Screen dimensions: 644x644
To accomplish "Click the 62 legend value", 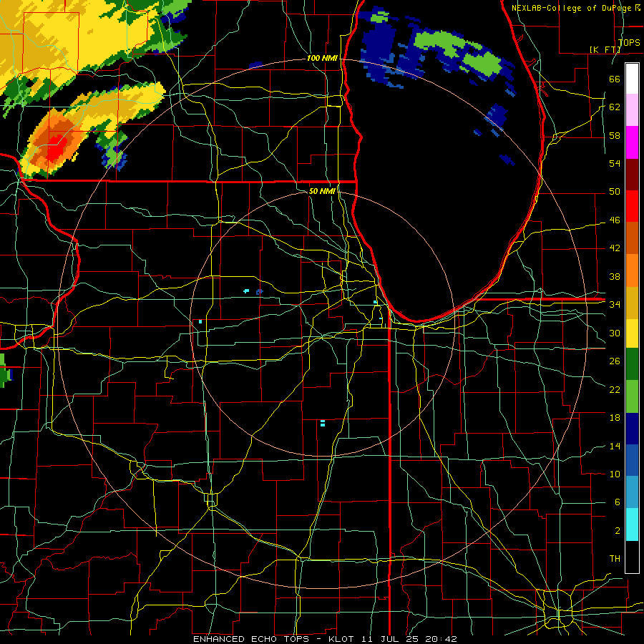I will [x=615, y=107].
